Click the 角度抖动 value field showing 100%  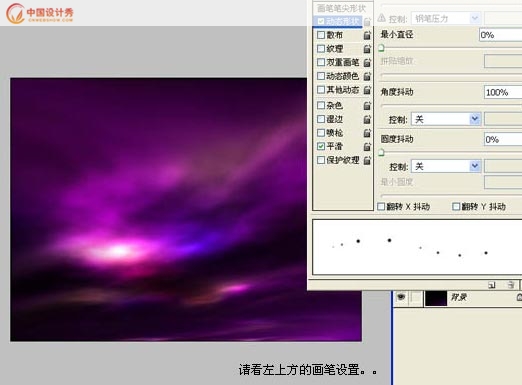(503, 92)
